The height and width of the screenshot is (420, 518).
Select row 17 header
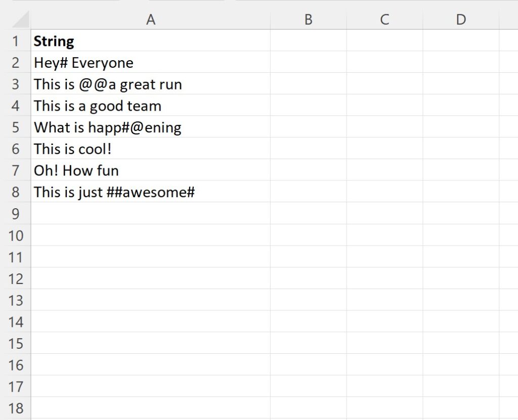[16, 386]
